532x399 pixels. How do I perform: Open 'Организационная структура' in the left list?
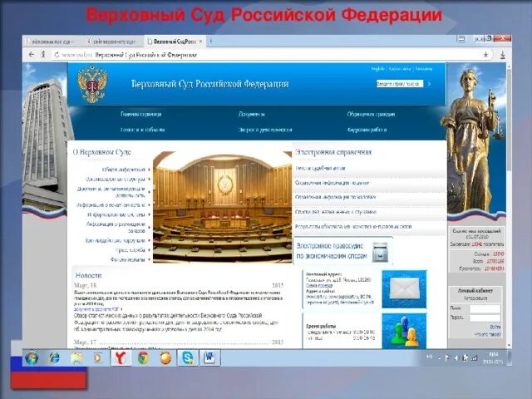[x=115, y=179]
